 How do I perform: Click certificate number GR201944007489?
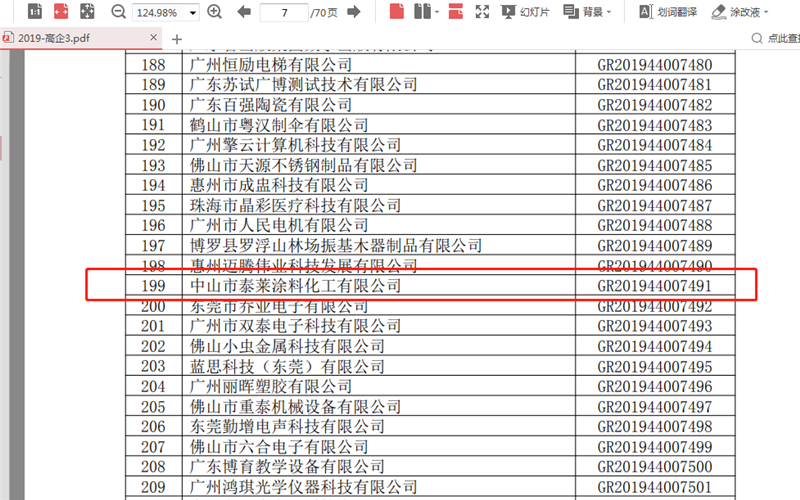[x=655, y=246]
